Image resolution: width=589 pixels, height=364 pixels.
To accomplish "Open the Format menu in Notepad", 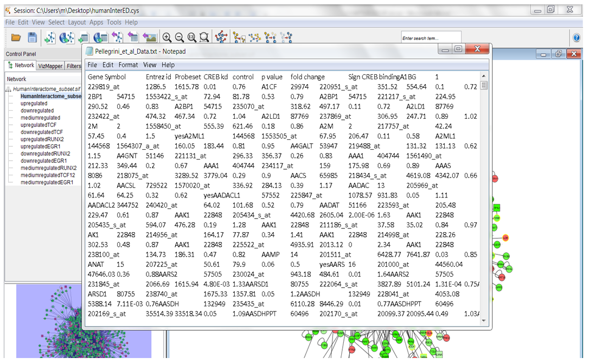I will [129, 65].
